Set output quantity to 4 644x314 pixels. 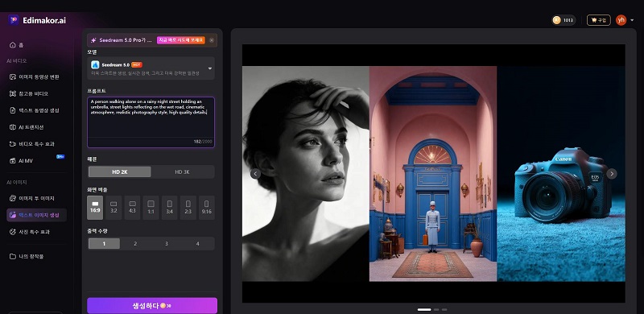tap(197, 244)
